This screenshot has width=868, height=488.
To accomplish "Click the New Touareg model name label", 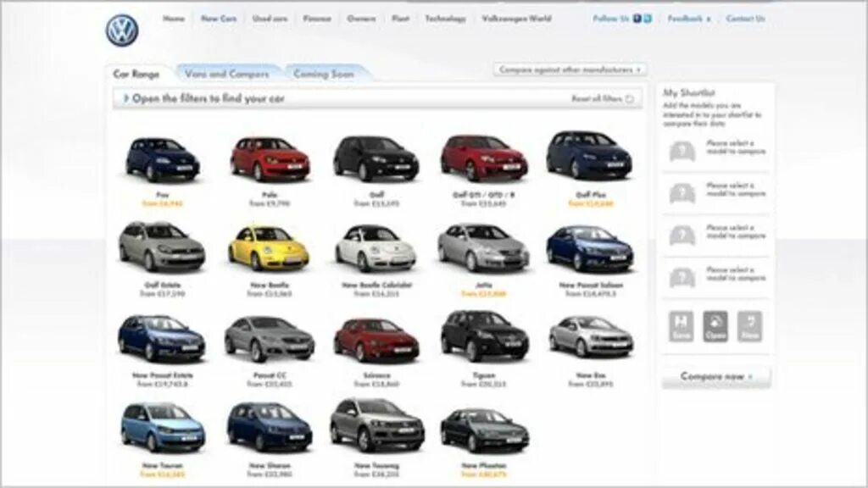I will [376, 465].
